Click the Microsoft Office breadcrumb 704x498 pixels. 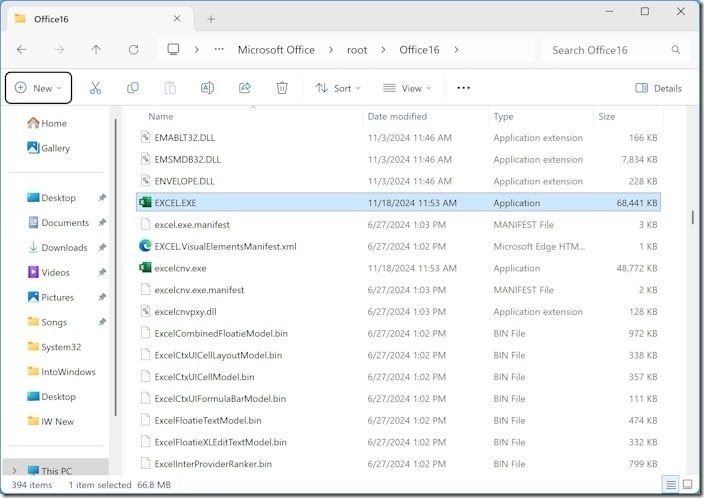click(x=276, y=50)
